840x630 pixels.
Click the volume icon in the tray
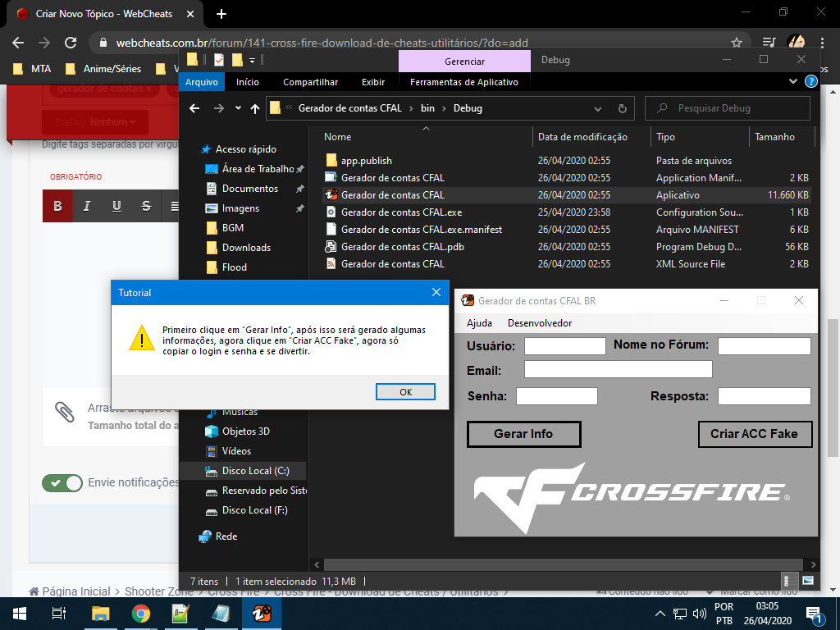click(699, 614)
